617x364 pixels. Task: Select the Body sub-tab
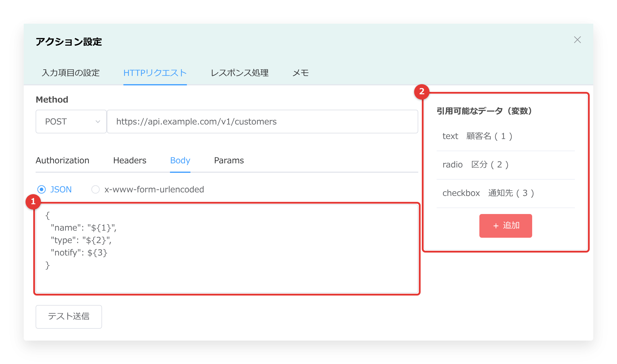180,160
